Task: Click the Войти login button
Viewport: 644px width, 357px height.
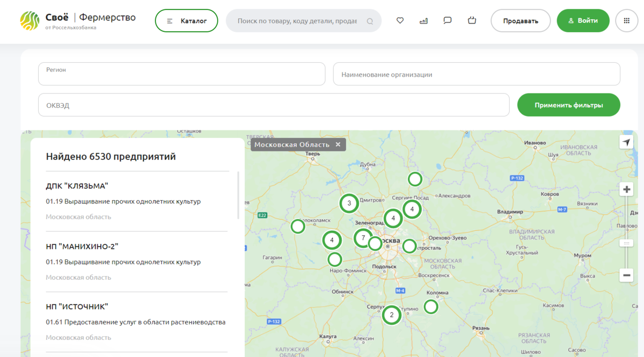Action: [x=583, y=20]
